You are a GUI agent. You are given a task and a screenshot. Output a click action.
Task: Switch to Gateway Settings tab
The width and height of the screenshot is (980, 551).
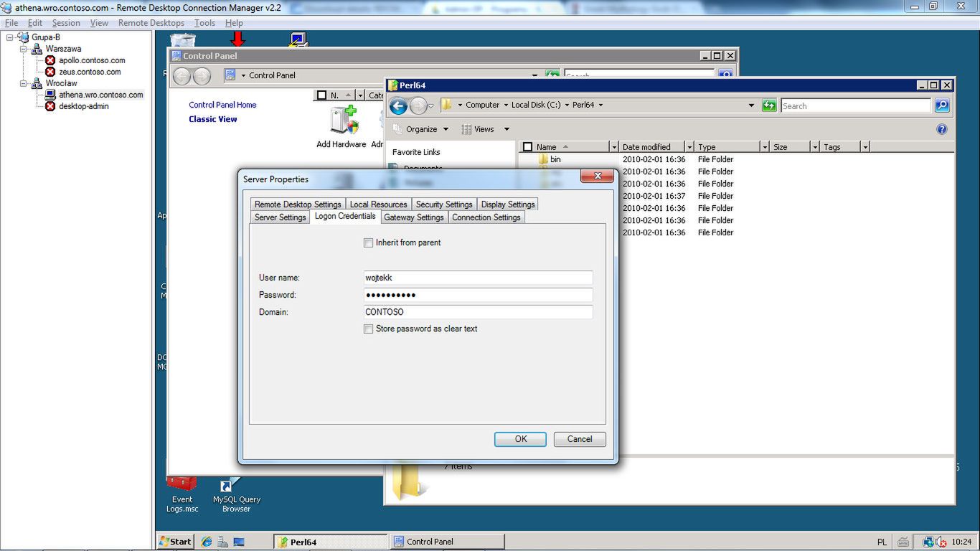414,217
